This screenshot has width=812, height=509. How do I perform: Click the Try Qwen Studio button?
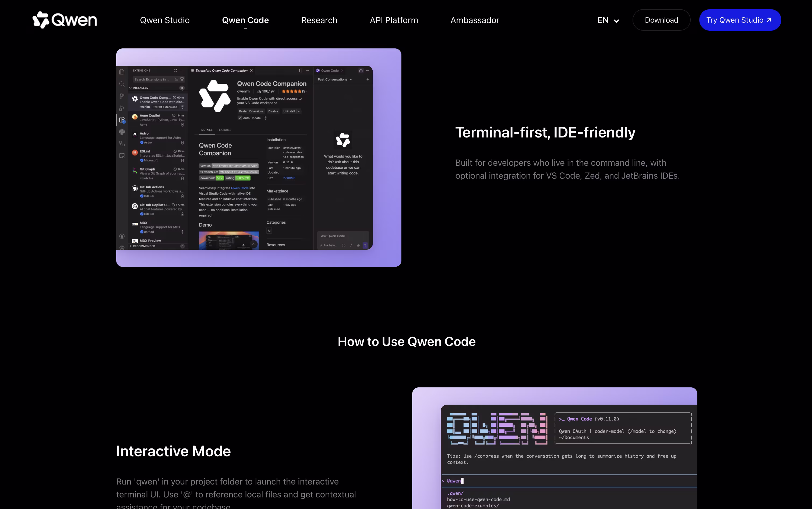pyautogui.click(x=740, y=20)
